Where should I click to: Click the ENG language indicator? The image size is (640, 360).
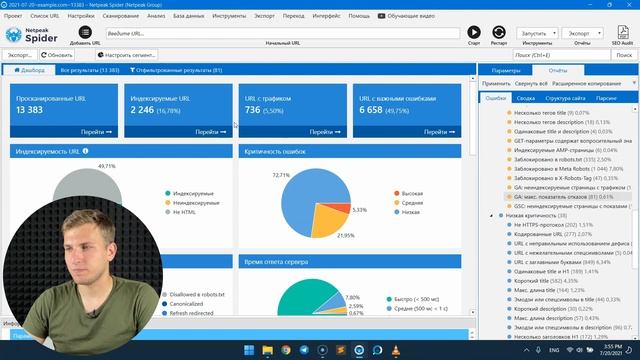(554, 350)
